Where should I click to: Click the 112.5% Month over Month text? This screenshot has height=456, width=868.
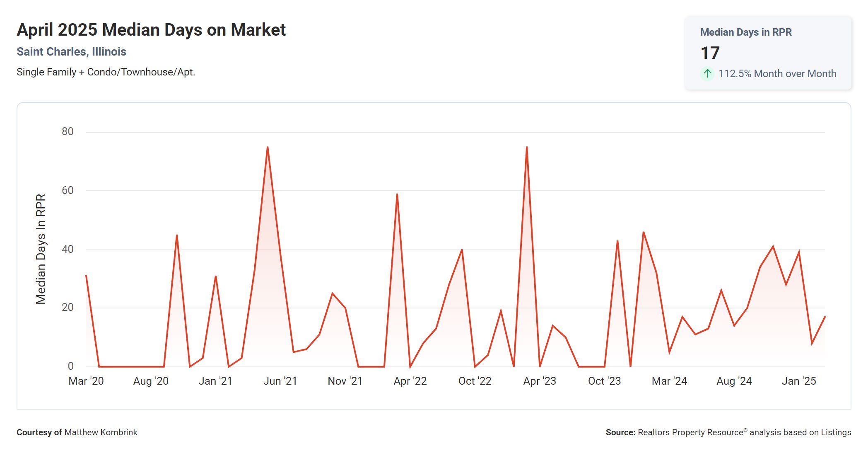pyautogui.click(x=777, y=74)
